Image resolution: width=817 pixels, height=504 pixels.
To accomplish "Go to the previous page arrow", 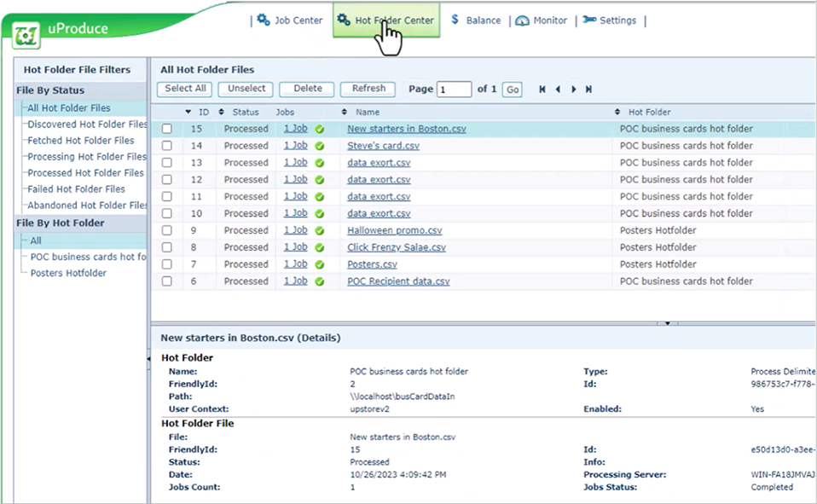I will pyautogui.click(x=558, y=90).
